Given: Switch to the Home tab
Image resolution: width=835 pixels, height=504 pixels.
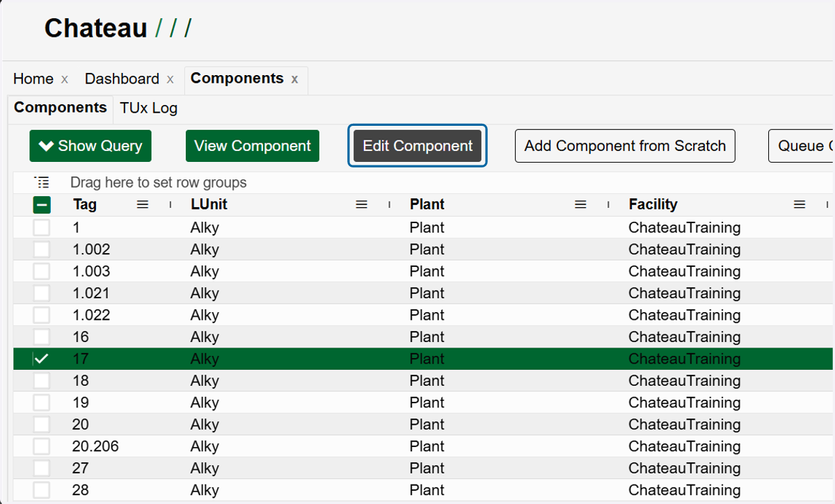Looking at the screenshot, I should pyautogui.click(x=33, y=79).
